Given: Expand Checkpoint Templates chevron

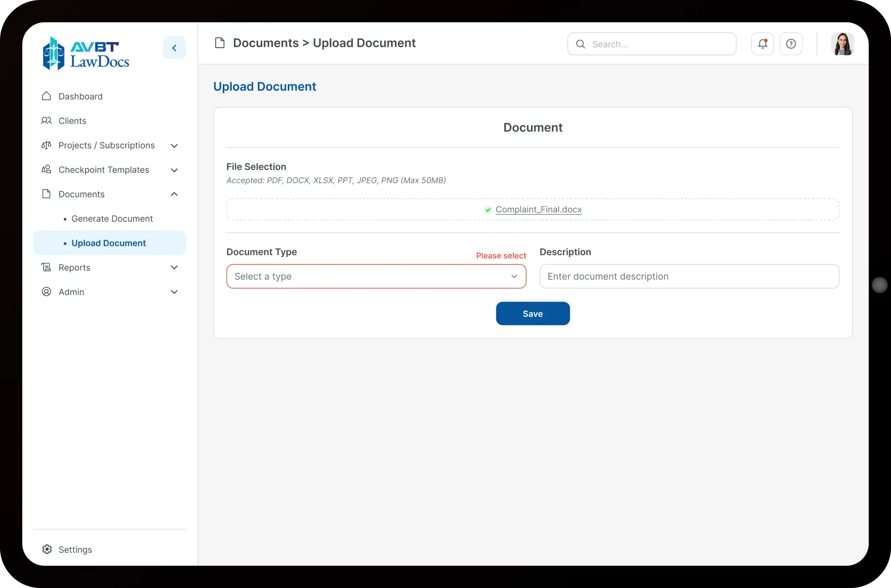Looking at the screenshot, I should coord(174,170).
